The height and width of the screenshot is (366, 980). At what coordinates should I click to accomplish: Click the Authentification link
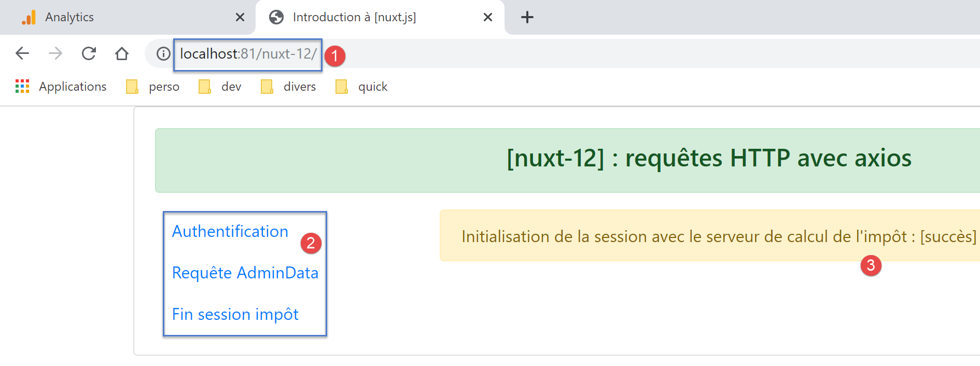click(x=230, y=231)
